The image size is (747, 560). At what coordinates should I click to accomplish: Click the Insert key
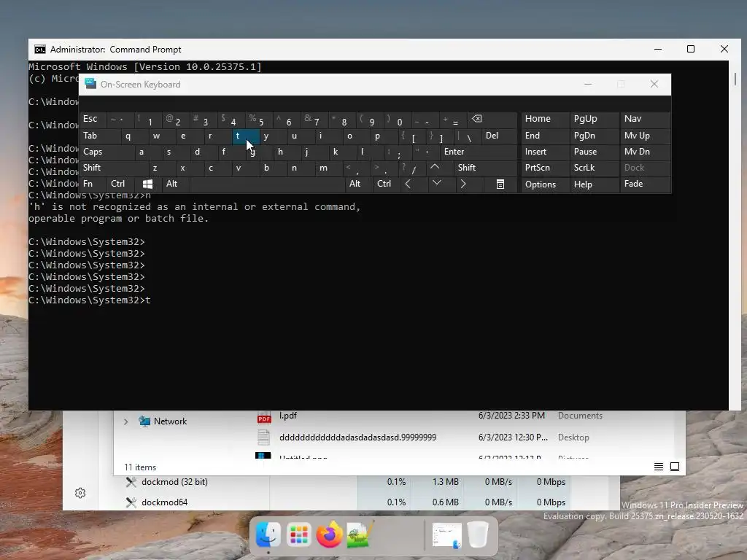(x=545, y=152)
